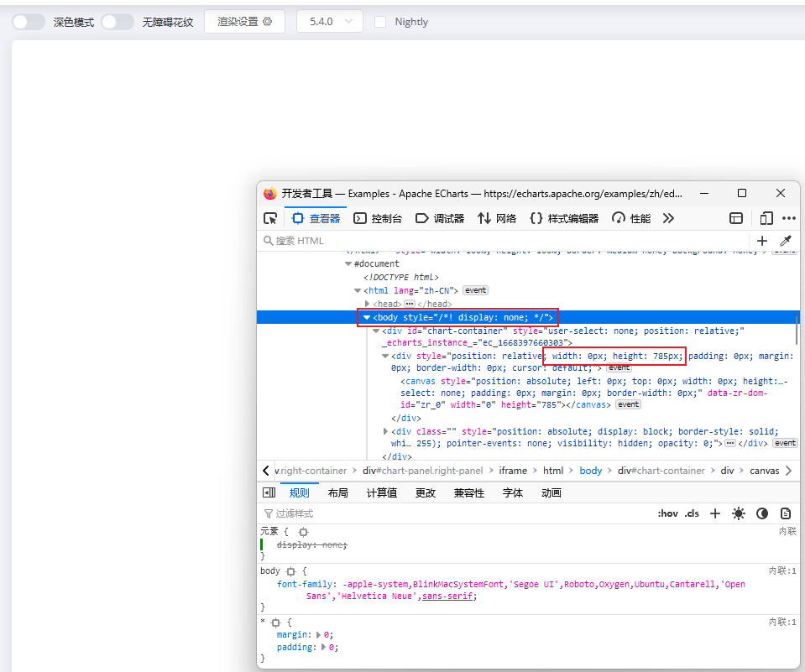Image resolution: width=805 pixels, height=672 pixels.
Task: Open the 5.4.0 version dropdown
Action: tap(330, 22)
